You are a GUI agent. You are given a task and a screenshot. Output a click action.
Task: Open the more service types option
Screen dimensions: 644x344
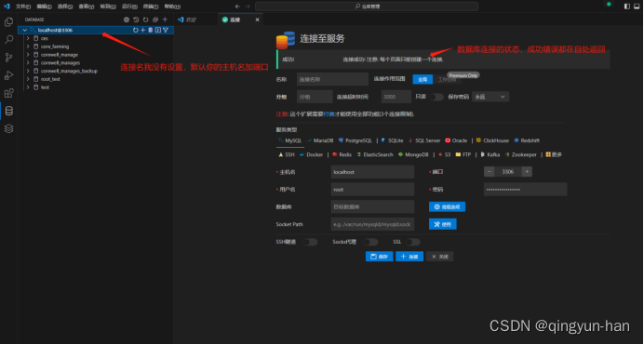554,154
